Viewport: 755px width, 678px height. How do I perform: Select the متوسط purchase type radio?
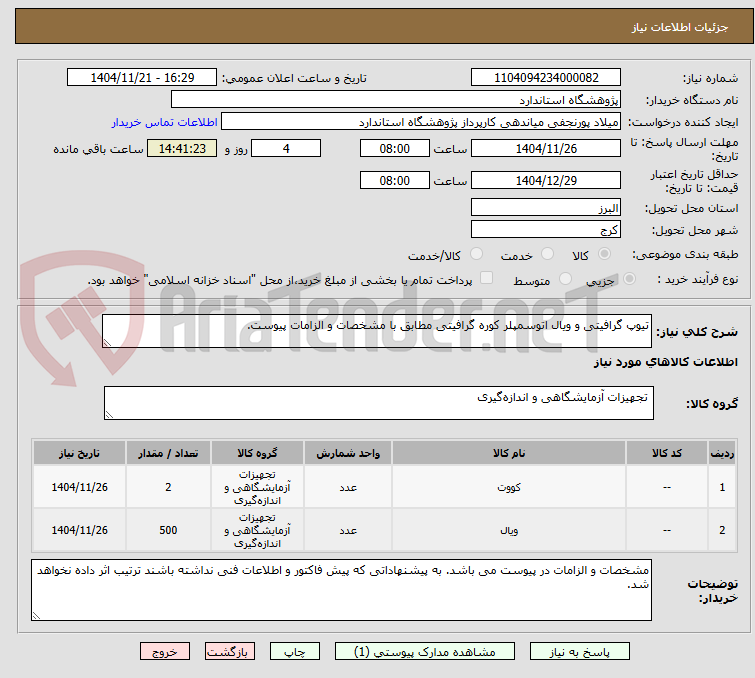click(565, 279)
